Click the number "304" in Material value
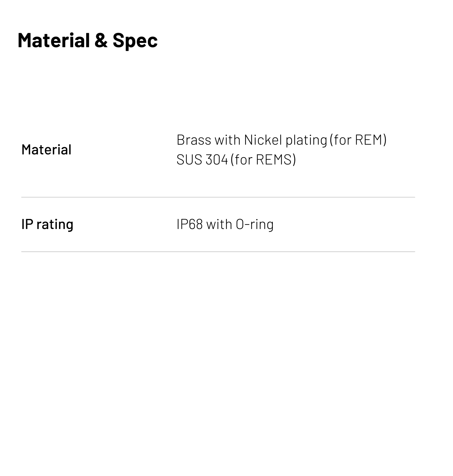453x476 pixels. pyautogui.click(x=216, y=159)
